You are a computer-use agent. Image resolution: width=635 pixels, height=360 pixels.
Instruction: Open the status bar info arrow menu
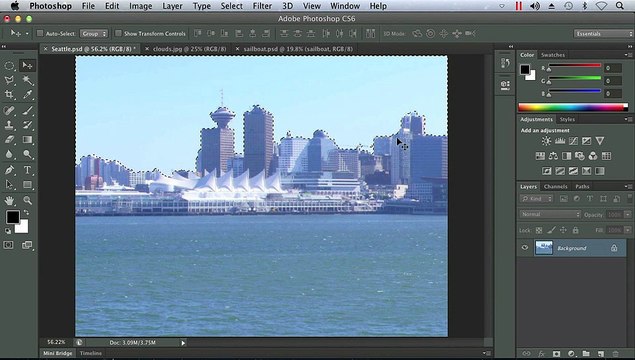[183, 343]
